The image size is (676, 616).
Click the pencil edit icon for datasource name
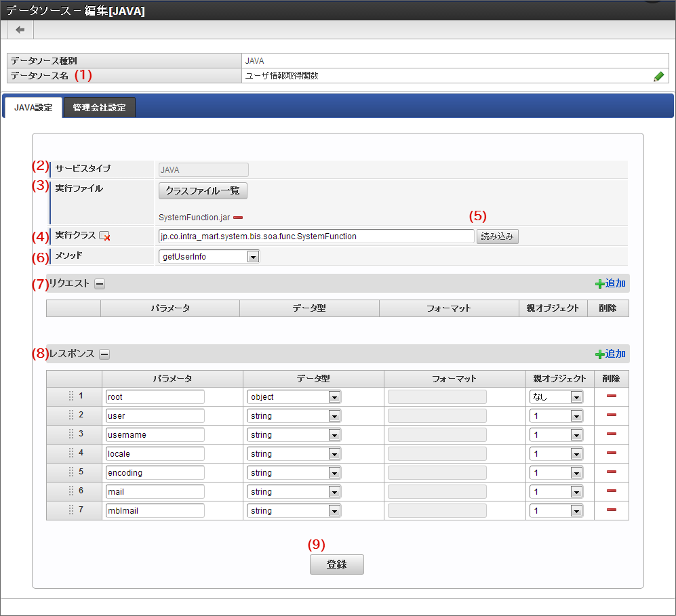pyautogui.click(x=658, y=77)
